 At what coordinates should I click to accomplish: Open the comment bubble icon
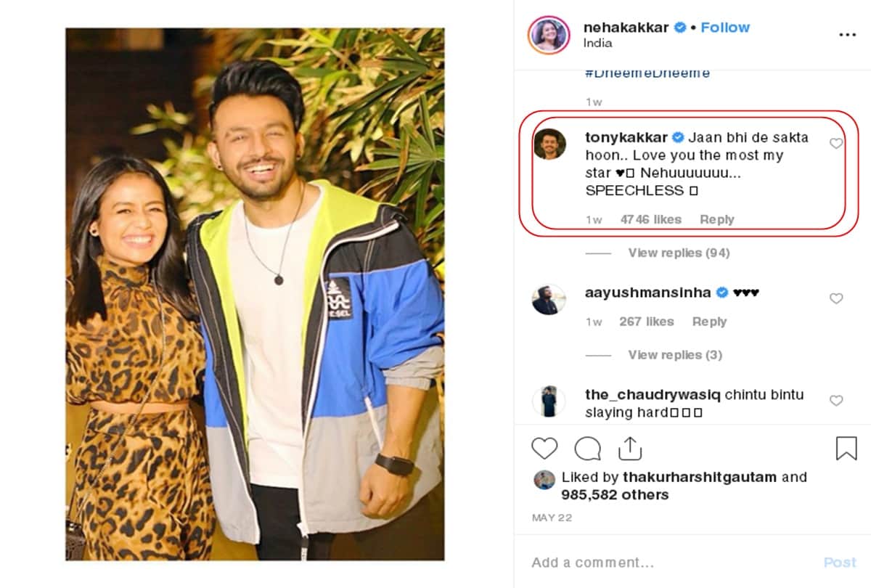pyautogui.click(x=587, y=449)
